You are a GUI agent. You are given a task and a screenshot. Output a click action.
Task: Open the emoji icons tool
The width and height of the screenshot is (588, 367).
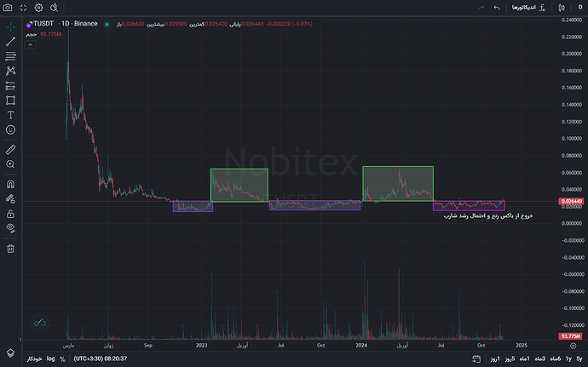coord(10,129)
